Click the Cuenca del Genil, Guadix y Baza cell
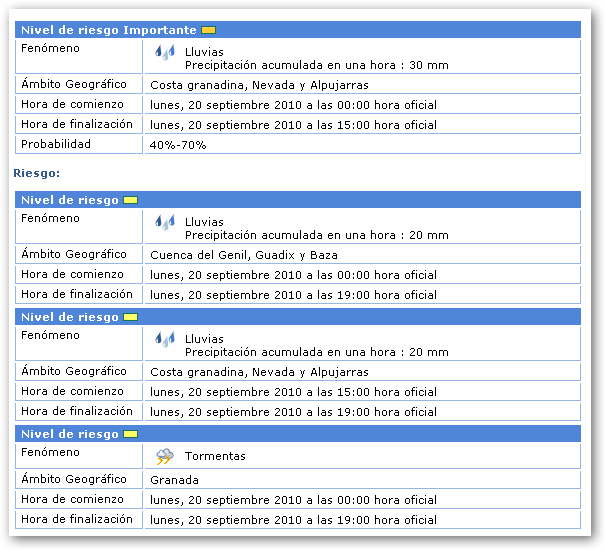The height and width of the screenshot is (550, 605). click(244, 255)
